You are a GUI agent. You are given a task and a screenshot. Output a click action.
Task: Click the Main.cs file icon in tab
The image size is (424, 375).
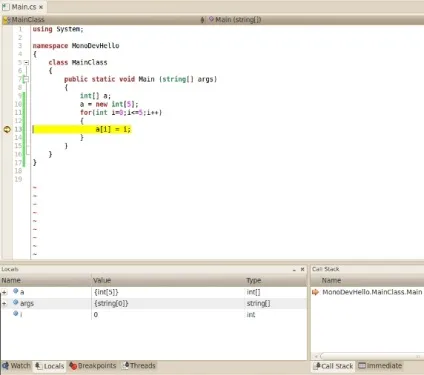click(x=6, y=7)
